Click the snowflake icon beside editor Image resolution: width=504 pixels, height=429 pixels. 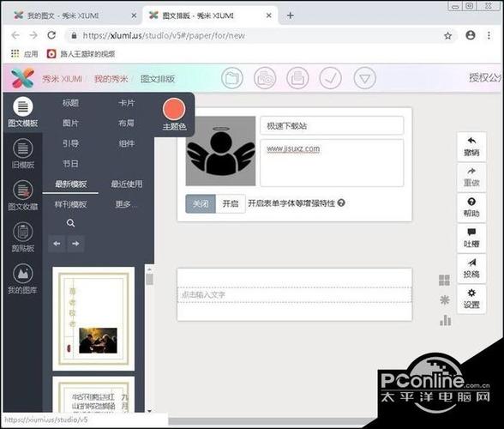click(445, 300)
